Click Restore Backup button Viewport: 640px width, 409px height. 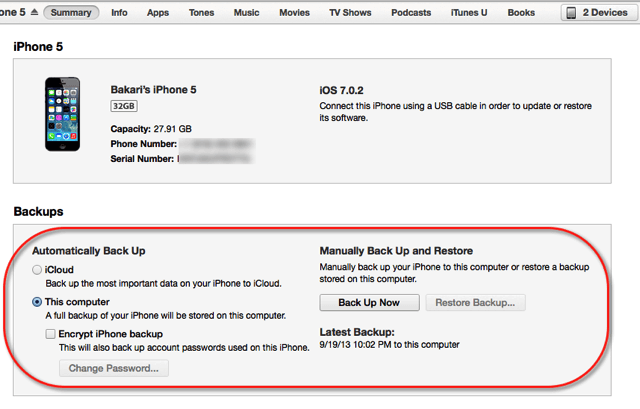coord(475,302)
